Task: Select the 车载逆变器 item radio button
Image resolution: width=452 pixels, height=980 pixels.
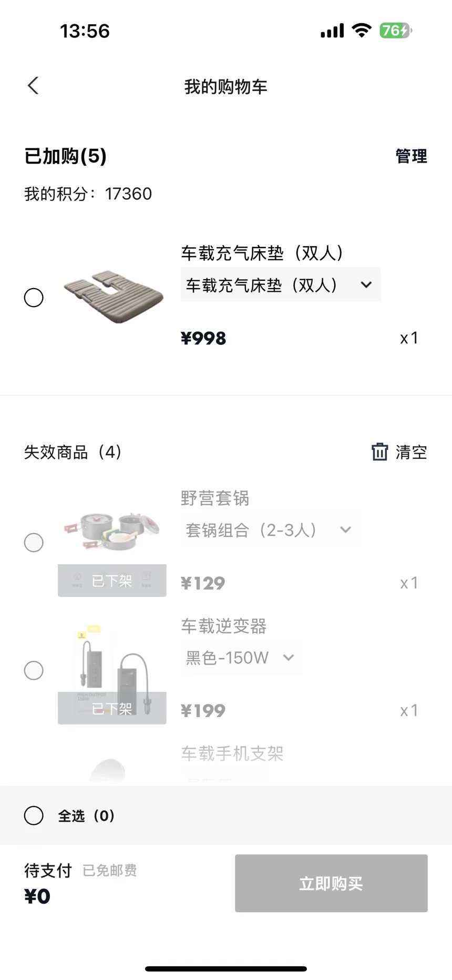Action: (x=34, y=670)
